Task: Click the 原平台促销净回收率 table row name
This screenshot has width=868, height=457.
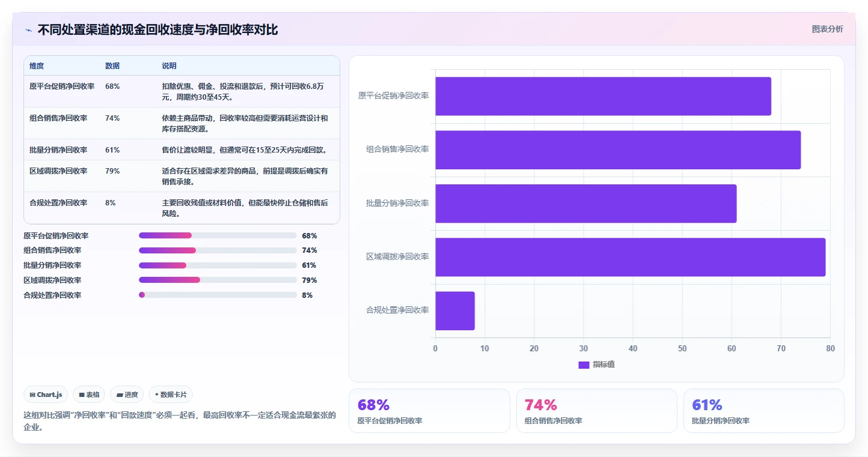Action: (62, 86)
